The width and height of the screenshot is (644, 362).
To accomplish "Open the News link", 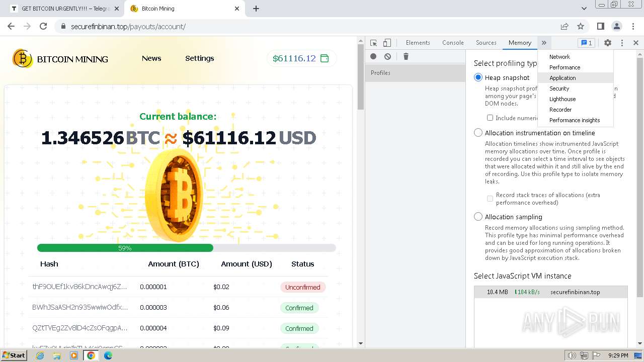I will (151, 58).
